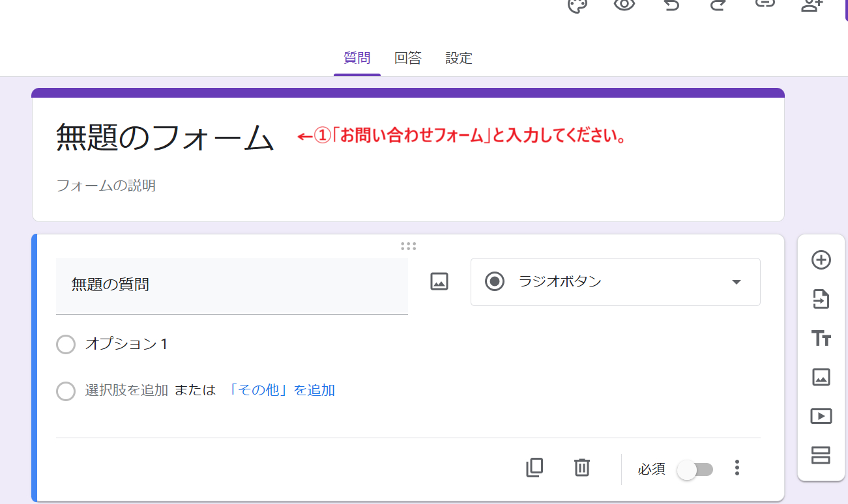Toggle the 必須 required switch
The width and height of the screenshot is (848, 504).
[695, 469]
